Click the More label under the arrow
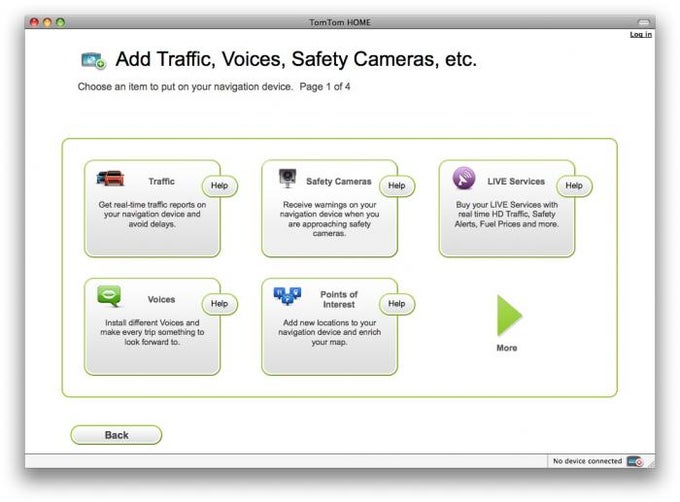The image size is (680, 502). (507, 348)
